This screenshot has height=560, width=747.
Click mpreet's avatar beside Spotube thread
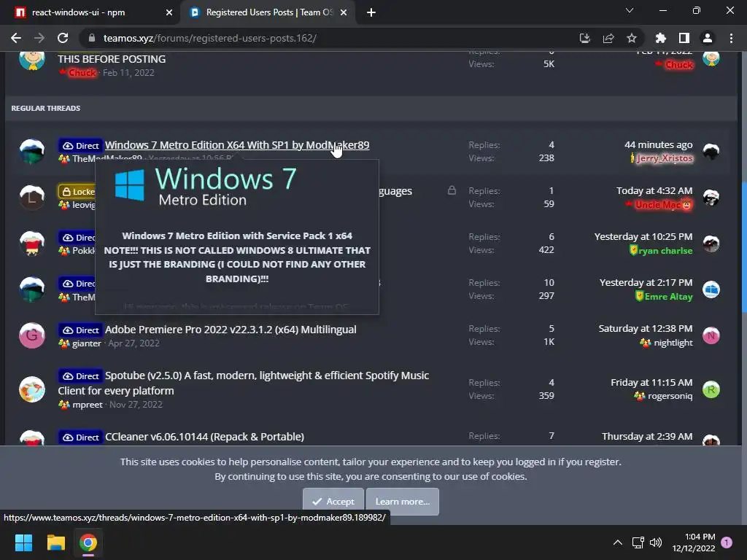32,389
